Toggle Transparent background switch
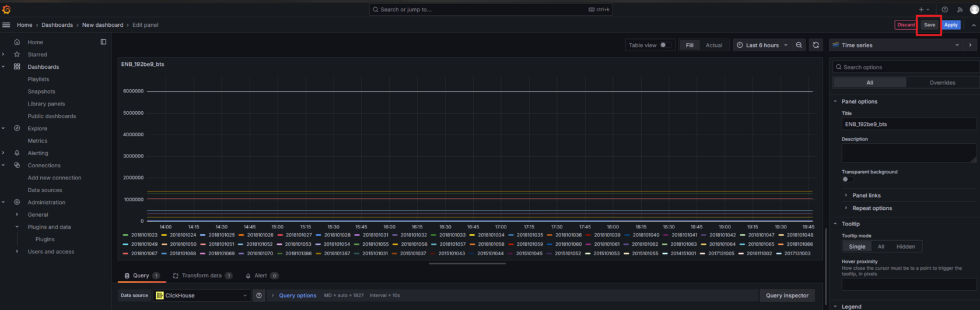This screenshot has width=980, height=310. tap(846, 179)
